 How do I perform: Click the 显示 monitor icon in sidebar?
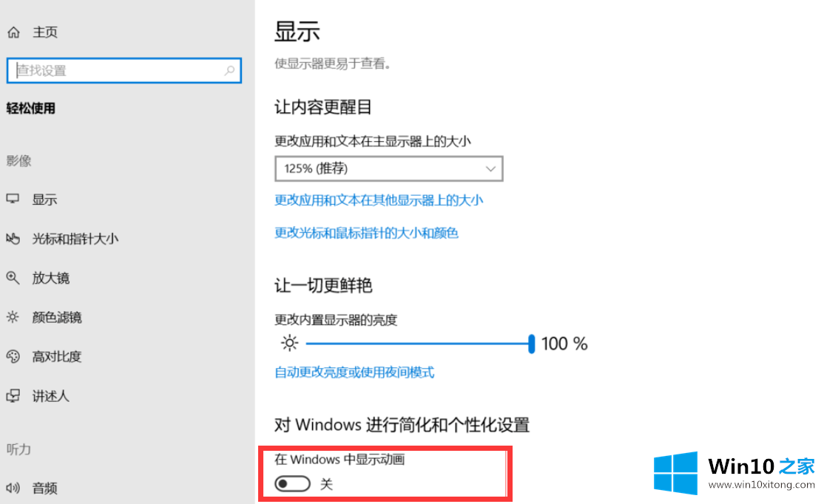click(13, 200)
